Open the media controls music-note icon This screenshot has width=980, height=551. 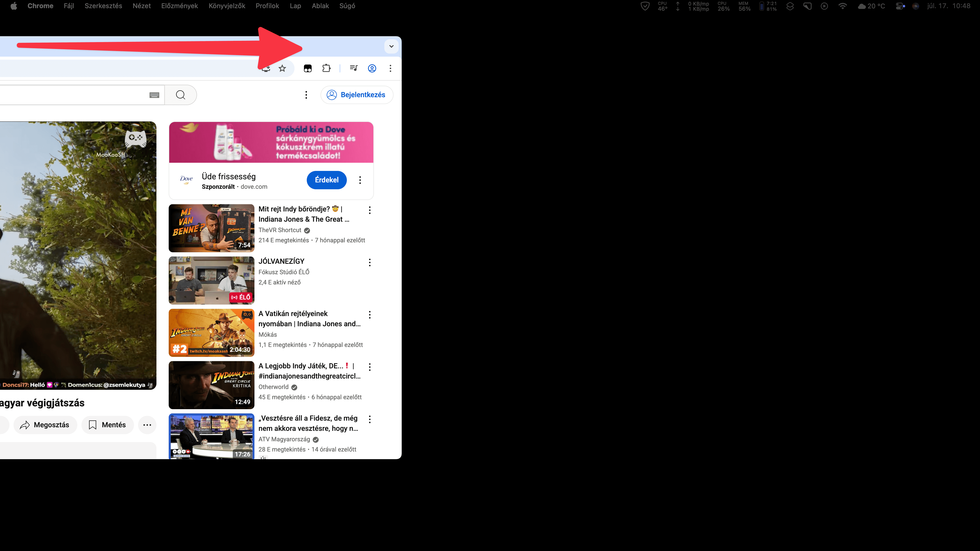[353, 68]
